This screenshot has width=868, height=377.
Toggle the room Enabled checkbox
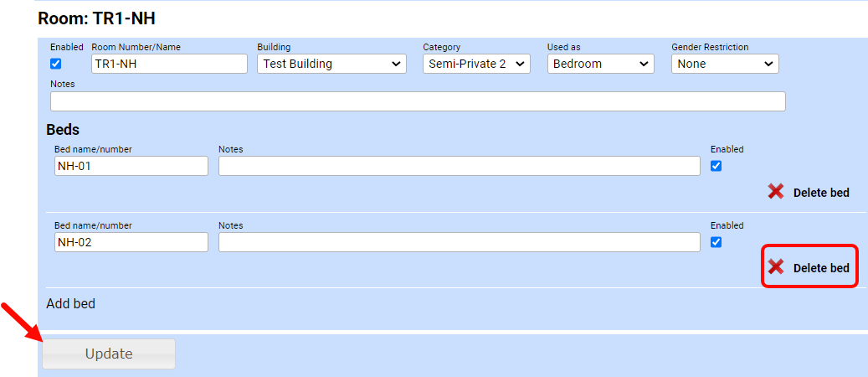(x=56, y=64)
